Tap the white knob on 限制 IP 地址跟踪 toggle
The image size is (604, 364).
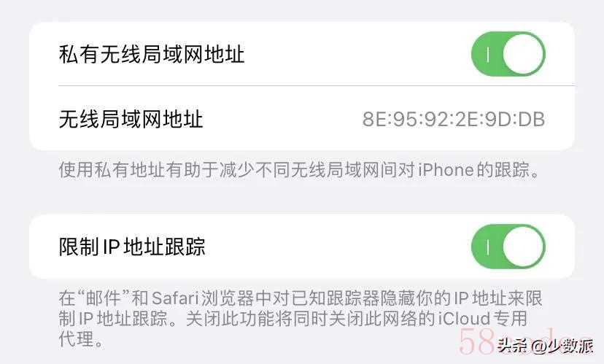coord(523,247)
